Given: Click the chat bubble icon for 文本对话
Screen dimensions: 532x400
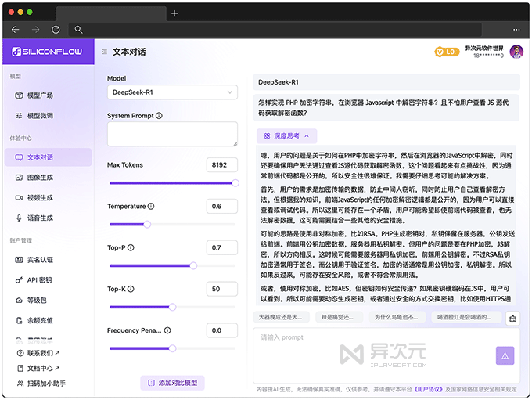Looking at the screenshot, I should tap(19, 157).
